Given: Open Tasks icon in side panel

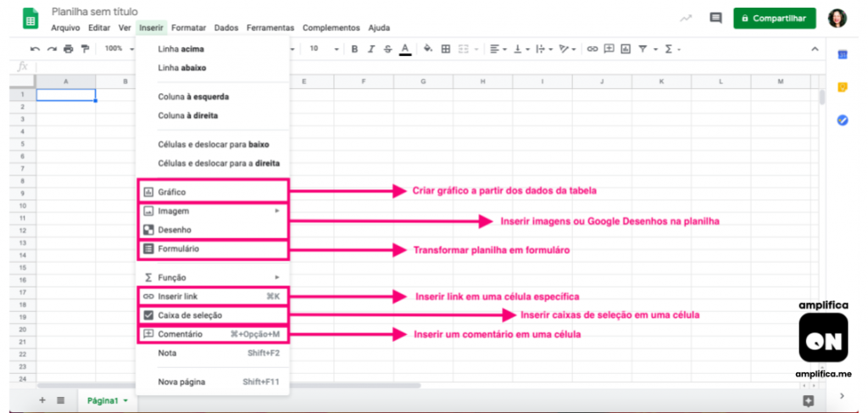Looking at the screenshot, I should (843, 120).
